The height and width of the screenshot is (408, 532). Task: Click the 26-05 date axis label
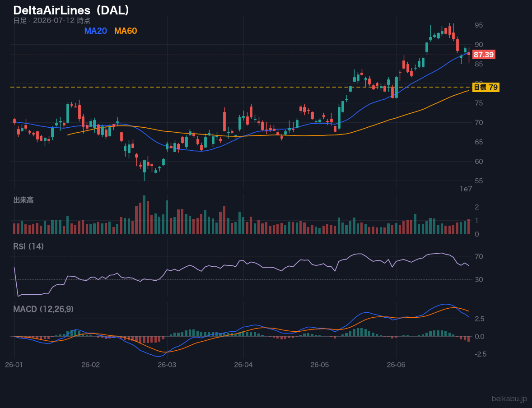(320, 365)
